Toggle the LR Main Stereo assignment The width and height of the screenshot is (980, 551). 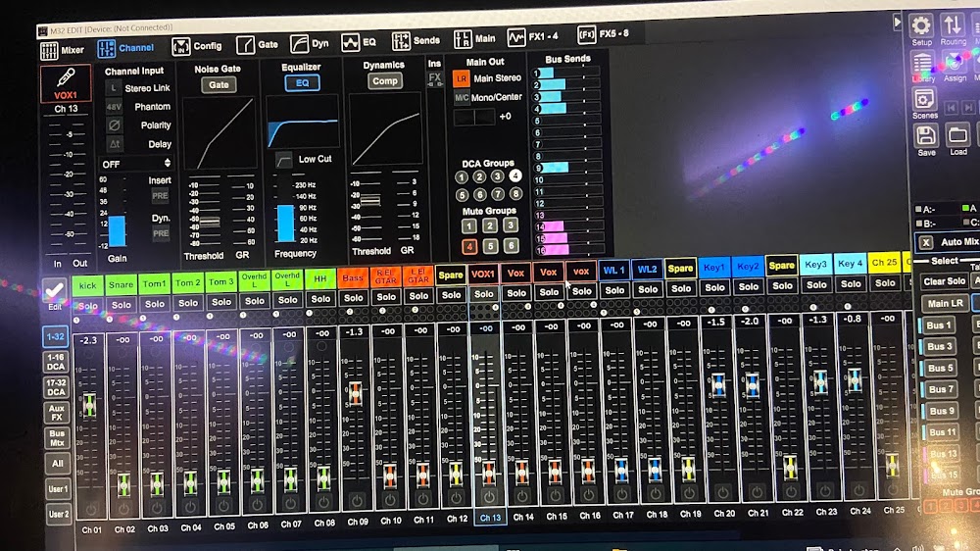point(462,78)
